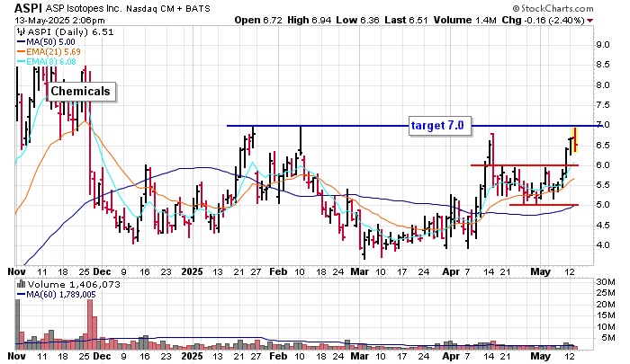Click the yellow highlighted latest price bar
Image resolution: width=630 pixels, height=364 pixels.
coord(575,139)
